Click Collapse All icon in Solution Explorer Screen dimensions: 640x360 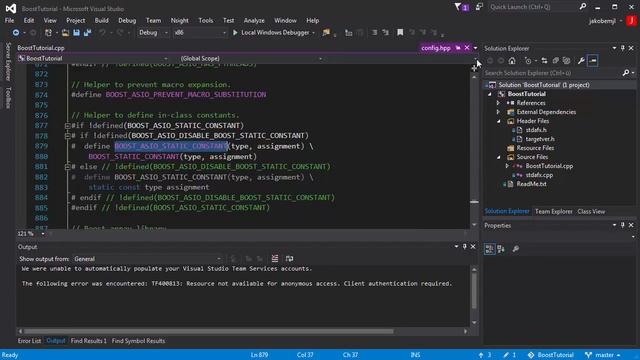click(x=555, y=61)
